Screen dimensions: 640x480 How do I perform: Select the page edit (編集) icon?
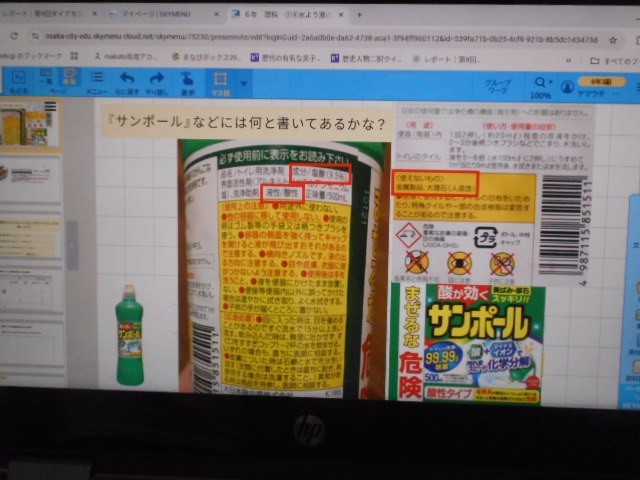[70, 77]
